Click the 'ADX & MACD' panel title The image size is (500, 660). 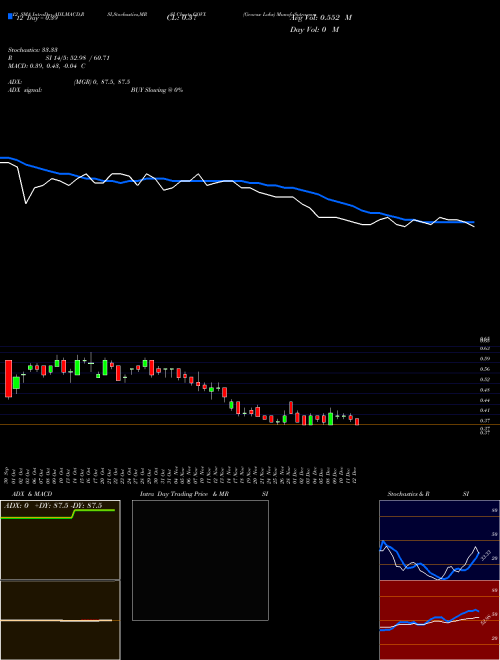point(32,494)
